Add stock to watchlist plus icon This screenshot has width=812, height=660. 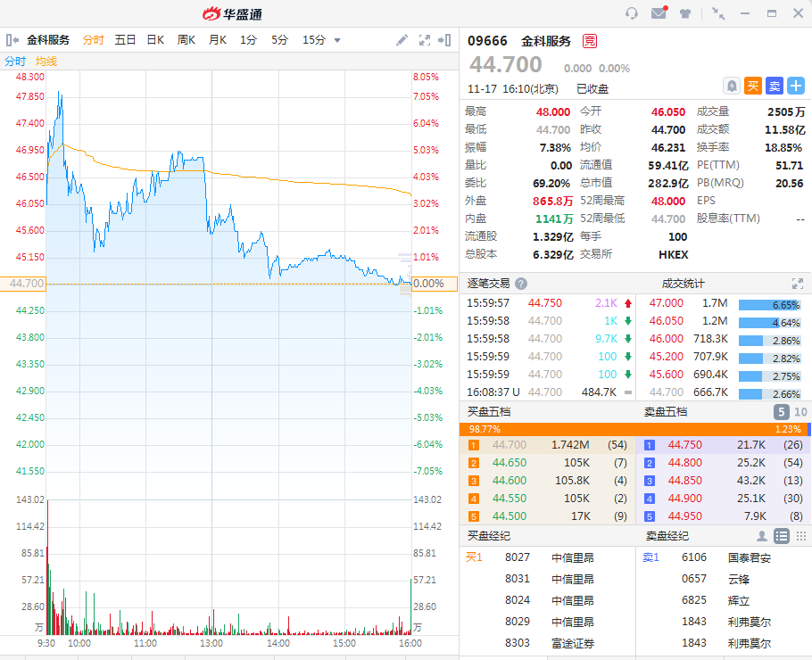click(x=796, y=86)
